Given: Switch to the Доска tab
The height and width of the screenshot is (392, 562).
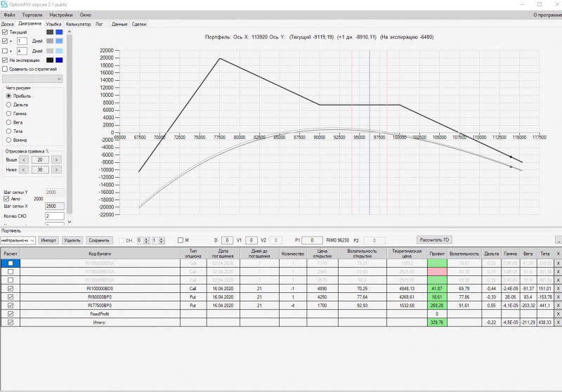Looking at the screenshot, I should point(7,24).
